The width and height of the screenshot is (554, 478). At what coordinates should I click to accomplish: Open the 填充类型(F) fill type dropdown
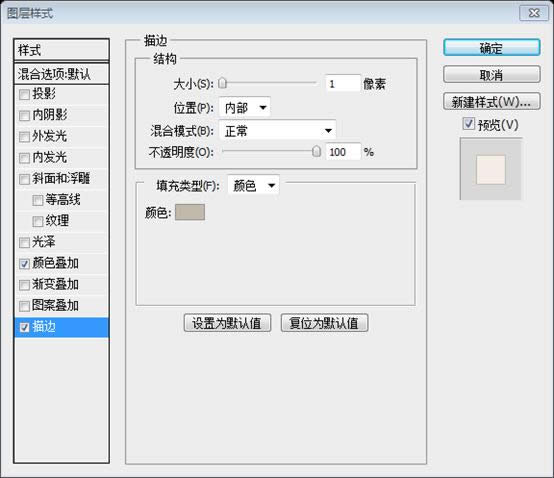pos(253,185)
